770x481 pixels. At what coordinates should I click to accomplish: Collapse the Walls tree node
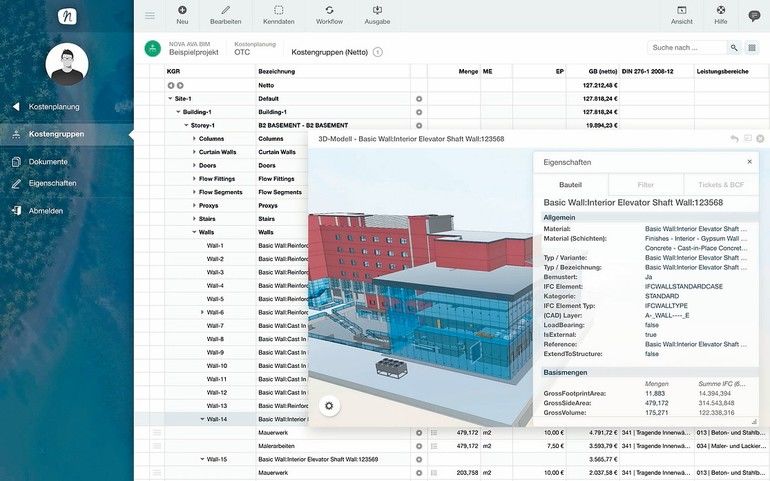(194, 232)
